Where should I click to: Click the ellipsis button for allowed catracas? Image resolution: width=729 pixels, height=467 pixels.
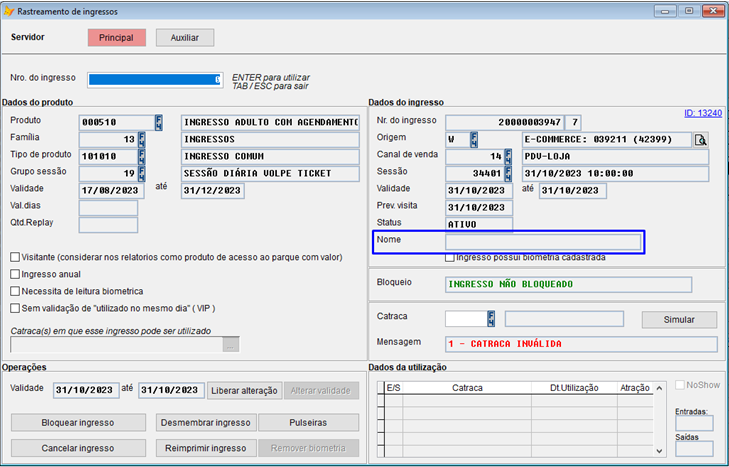[231, 345]
